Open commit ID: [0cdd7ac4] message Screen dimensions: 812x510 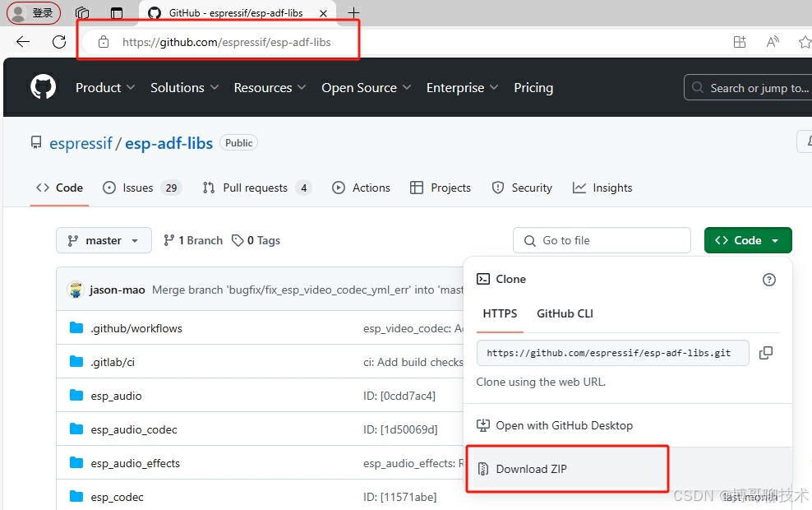pos(399,396)
